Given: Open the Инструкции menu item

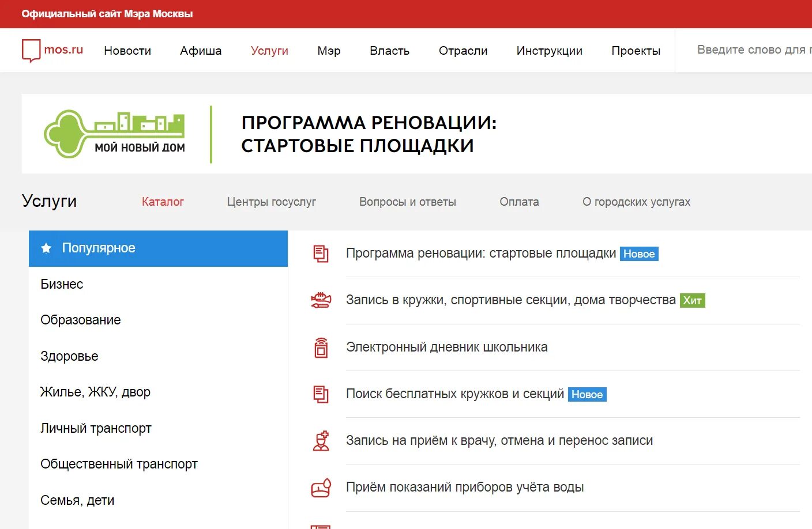Looking at the screenshot, I should pyautogui.click(x=550, y=51).
